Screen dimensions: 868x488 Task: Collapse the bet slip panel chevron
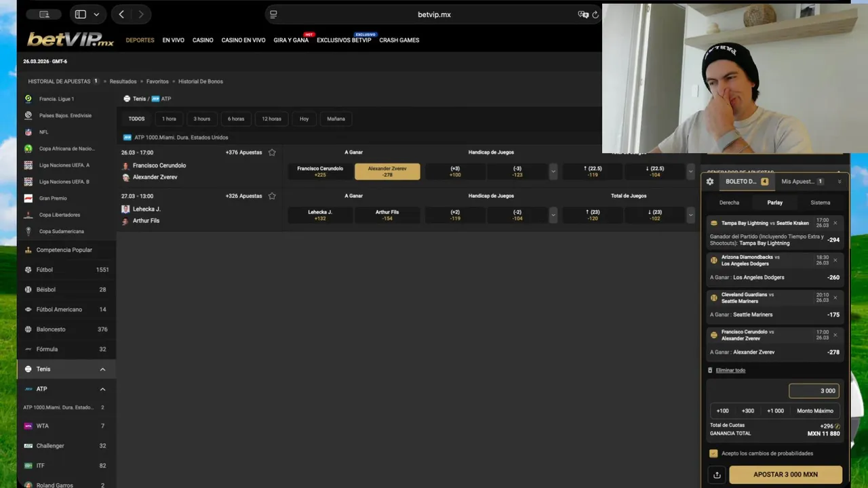[840, 182]
